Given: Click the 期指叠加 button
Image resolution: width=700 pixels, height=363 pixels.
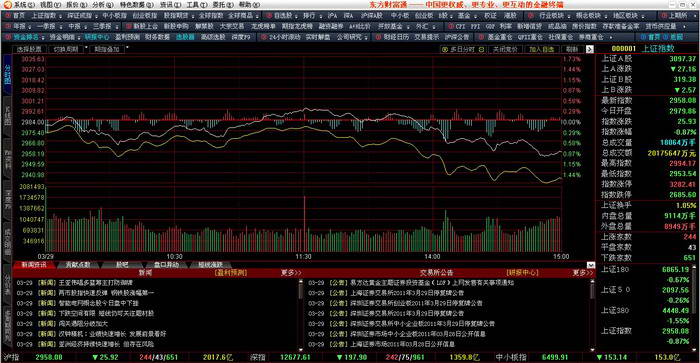Looking at the screenshot, I should 107,49.
